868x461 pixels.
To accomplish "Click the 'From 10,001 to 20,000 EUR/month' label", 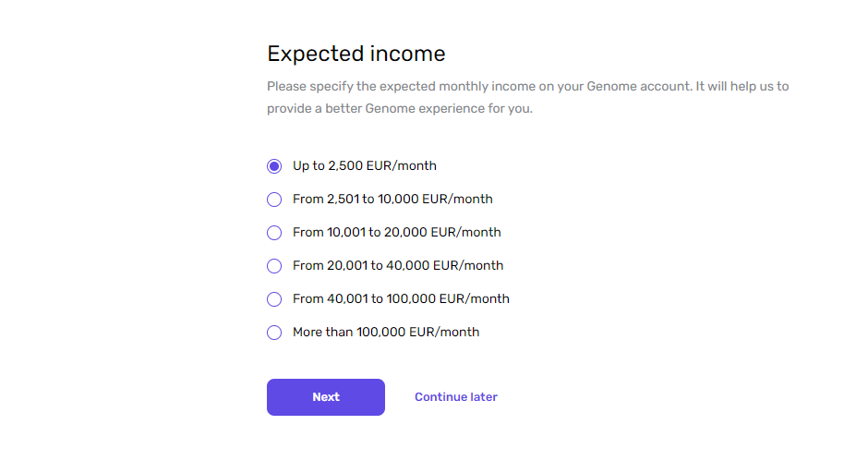I will coord(397,232).
